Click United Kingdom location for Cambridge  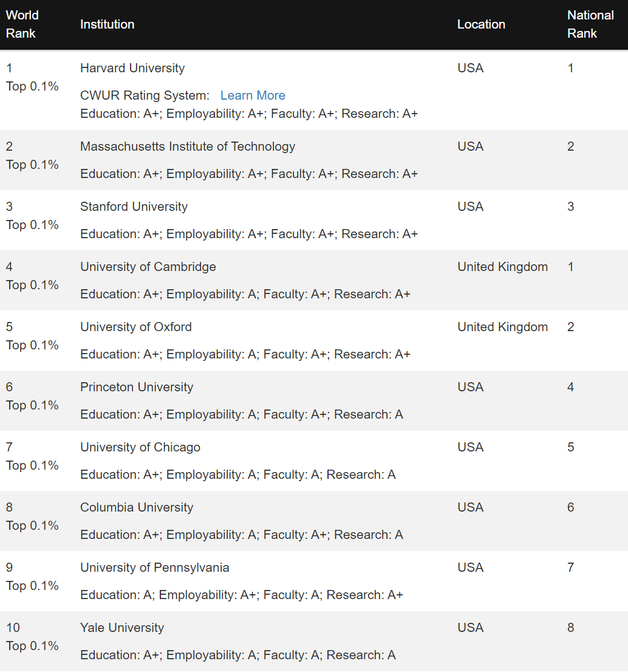point(502,267)
